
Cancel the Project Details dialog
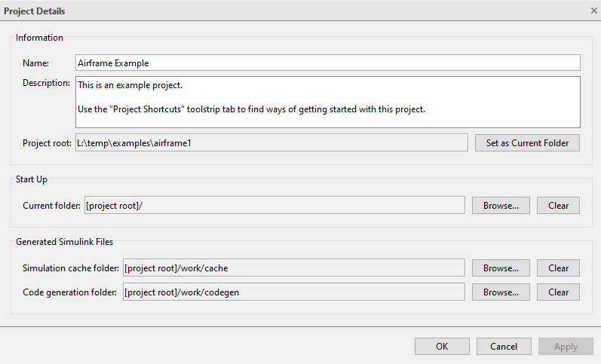pyautogui.click(x=504, y=347)
